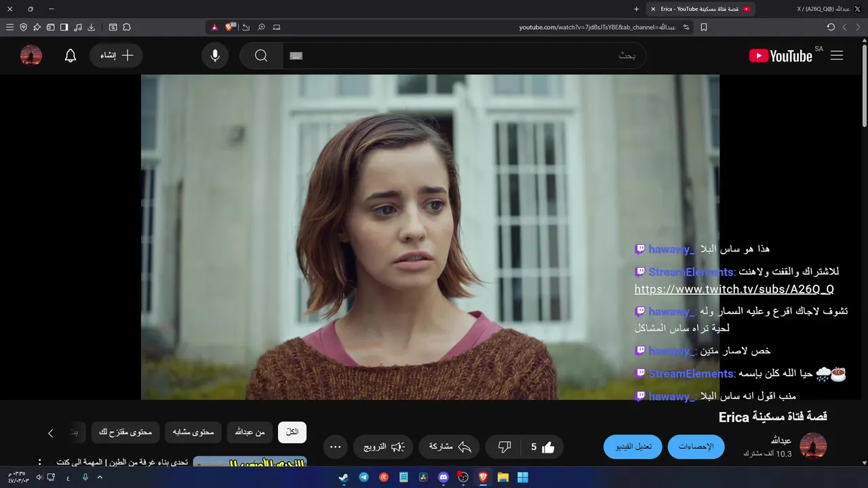
Task: Open the taskbar volume control
Action: pyautogui.click(x=39, y=477)
